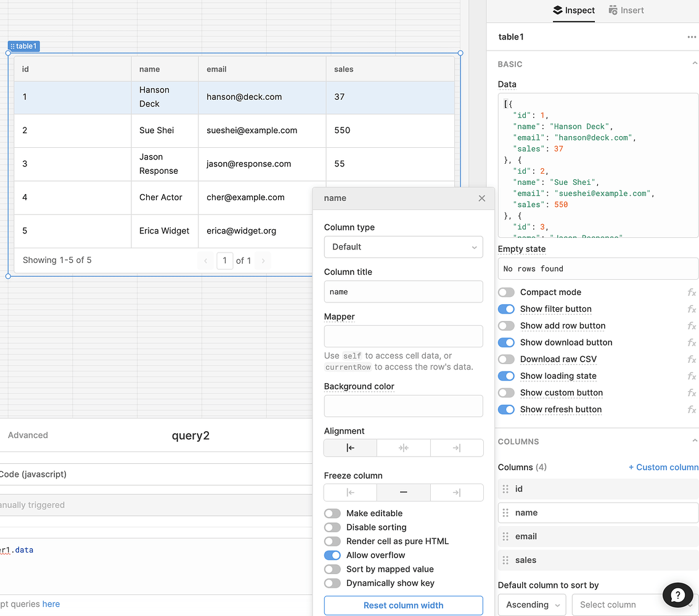Turn off Allow overflow
699x616 pixels.
332,555
